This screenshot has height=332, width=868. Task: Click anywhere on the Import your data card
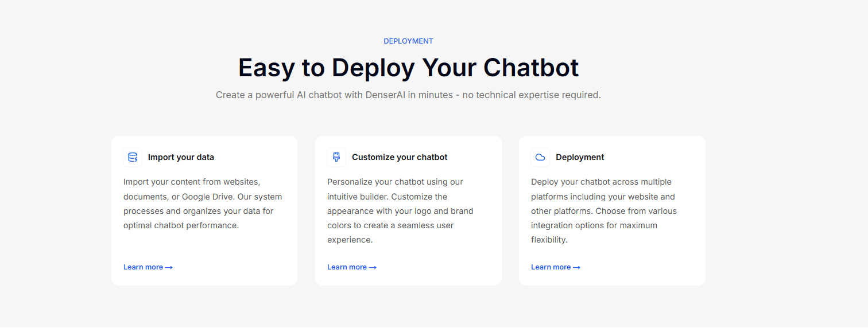pyautogui.click(x=204, y=210)
